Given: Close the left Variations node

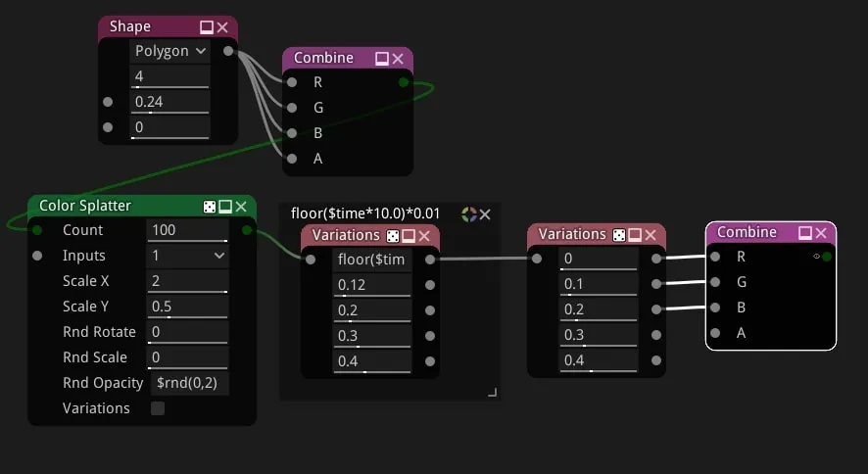Looking at the screenshot, I should [x=424, y=236].
